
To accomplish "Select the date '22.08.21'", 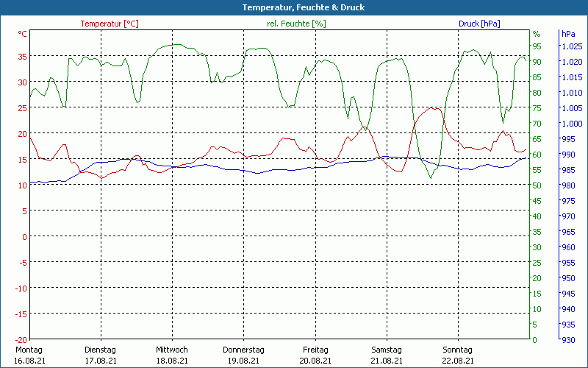I will coord(458,361).
